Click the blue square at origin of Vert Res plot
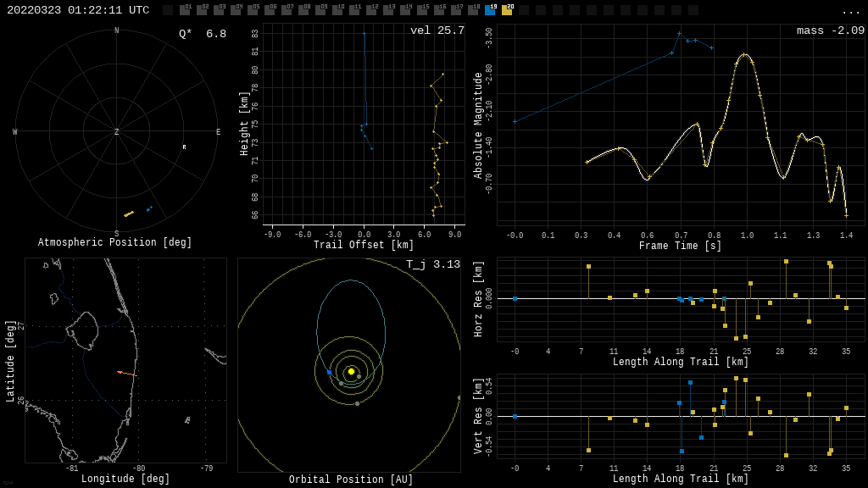 pos(515,416)
